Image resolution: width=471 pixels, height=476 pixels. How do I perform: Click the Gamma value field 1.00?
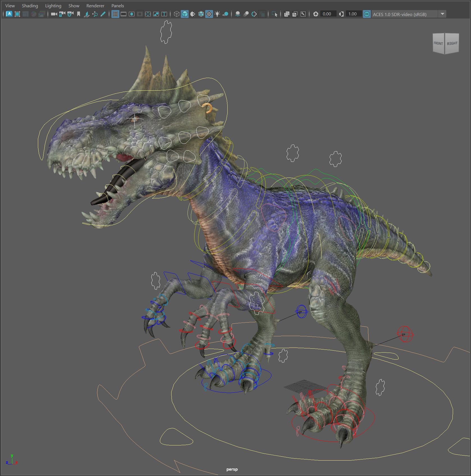[354, 14]
